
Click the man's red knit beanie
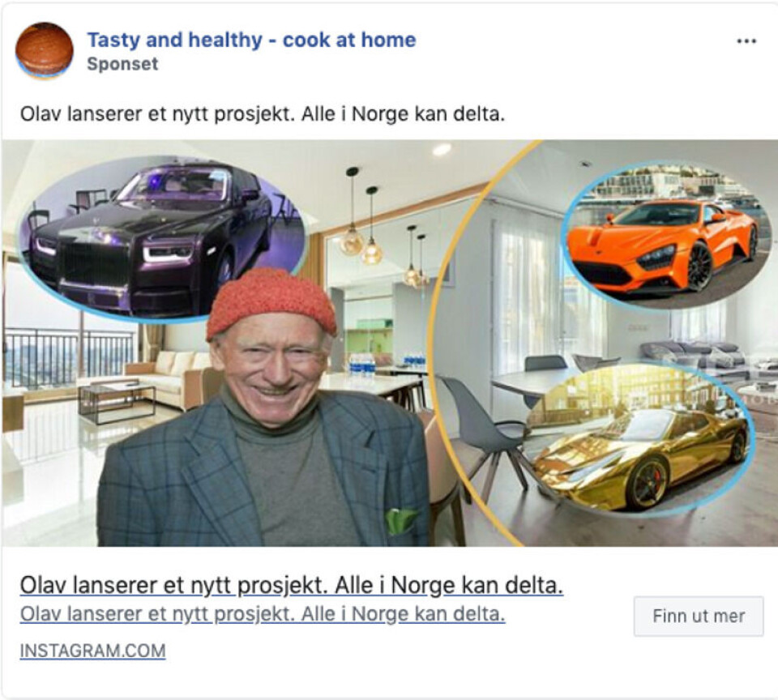271,302
